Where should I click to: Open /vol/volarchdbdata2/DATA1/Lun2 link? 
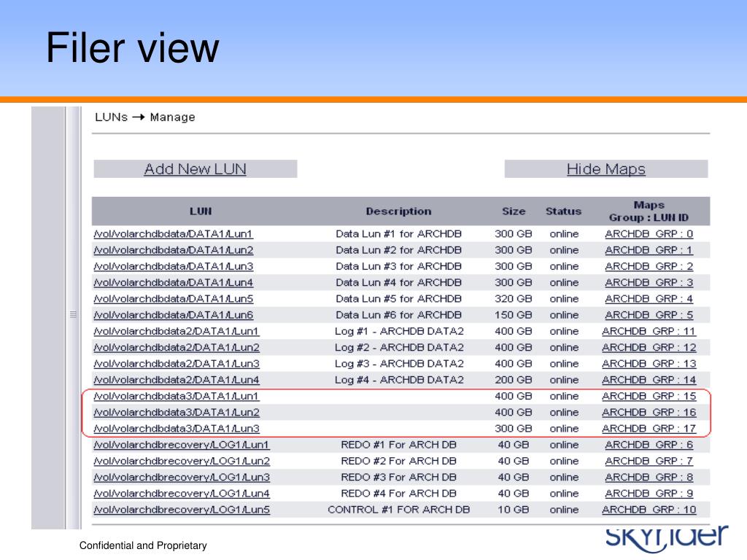[177, 347]
